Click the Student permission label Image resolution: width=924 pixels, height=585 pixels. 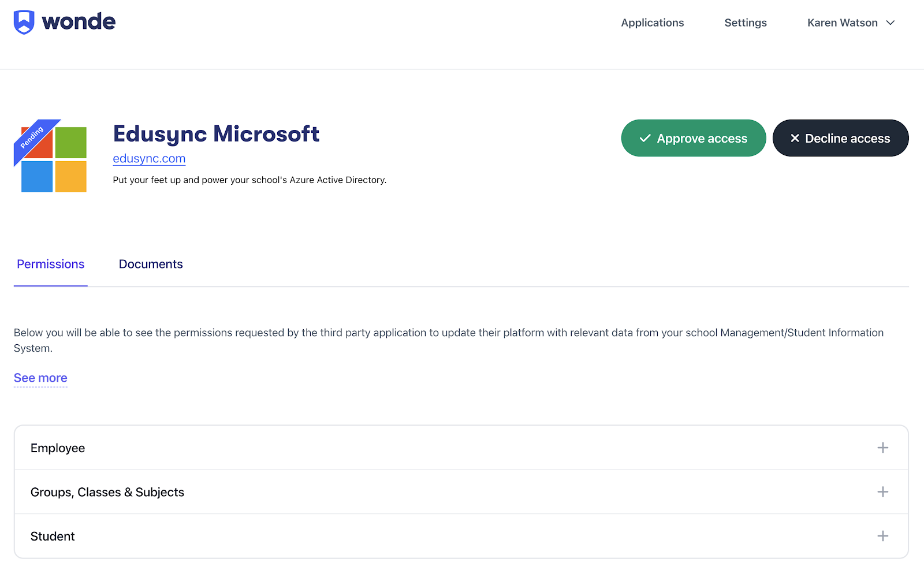coord(53,536)
